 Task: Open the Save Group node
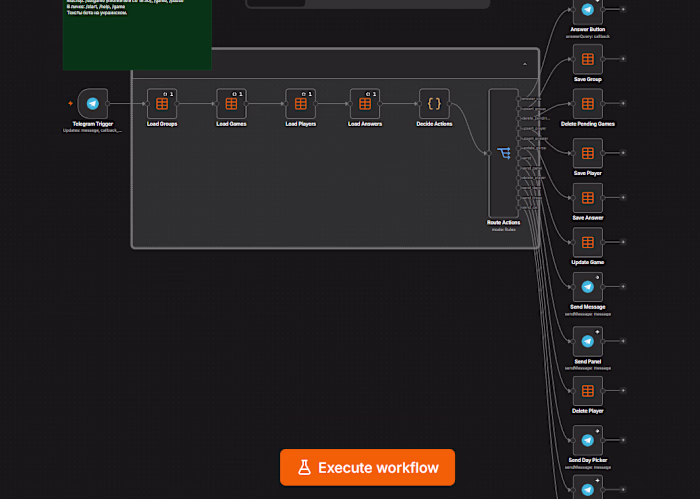tap(588, 59)
